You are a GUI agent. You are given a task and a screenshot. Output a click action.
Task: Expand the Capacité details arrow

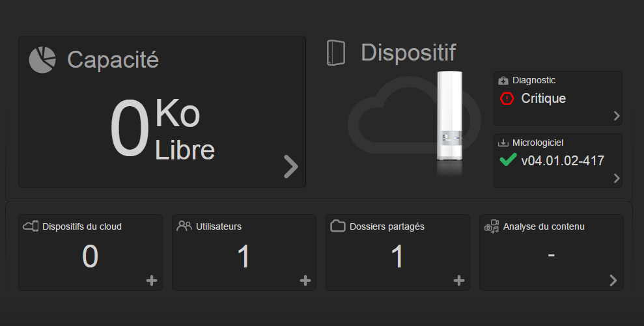coord(291,167)
